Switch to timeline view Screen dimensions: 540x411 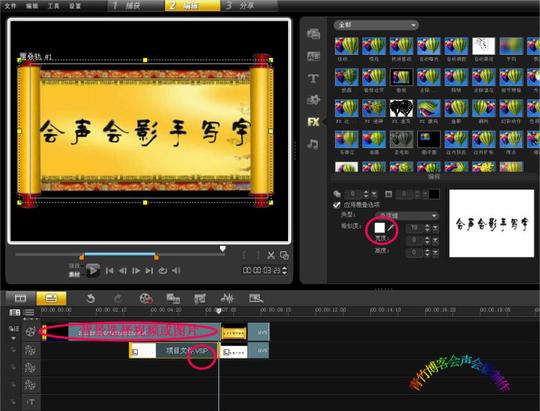click(x=51, y=298)
